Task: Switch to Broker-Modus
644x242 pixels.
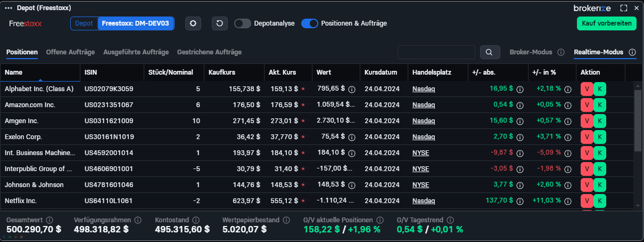Action: 531,52
